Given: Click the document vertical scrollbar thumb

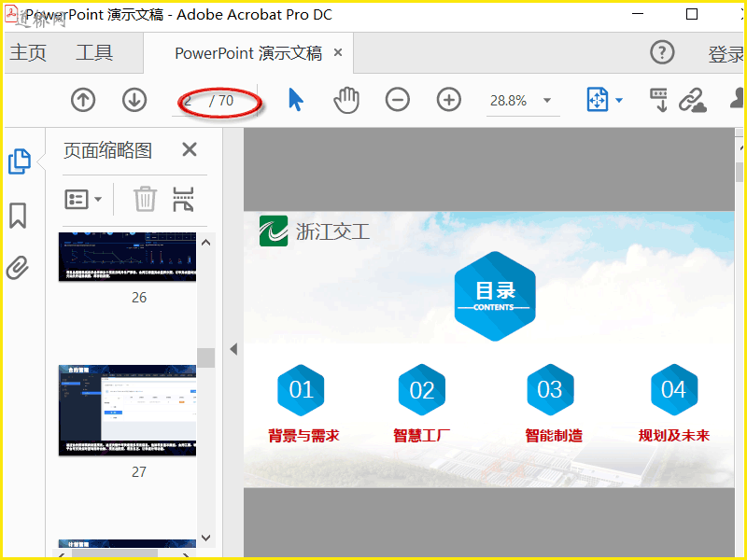Looking at the screenshot, I should (x=739, y=172).
